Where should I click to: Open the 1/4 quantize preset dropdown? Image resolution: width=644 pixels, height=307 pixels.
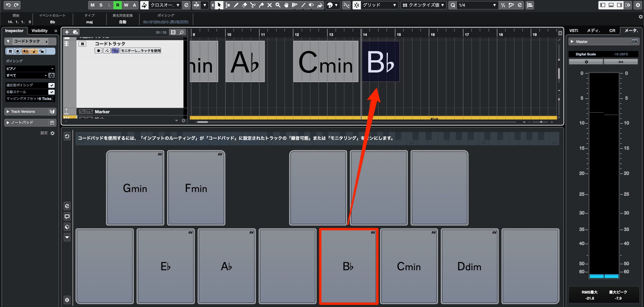click(x=477, y=5)
